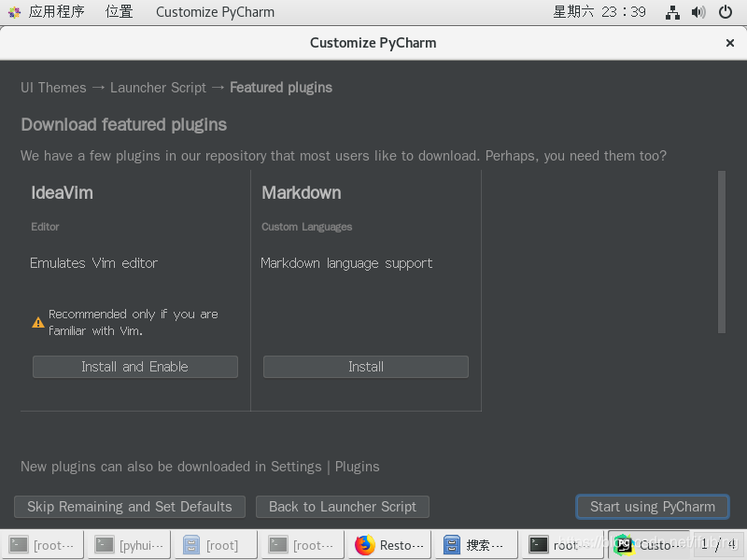
Task: Click the Editor category label under IdeaVim
Action: (x=45, y=227)
